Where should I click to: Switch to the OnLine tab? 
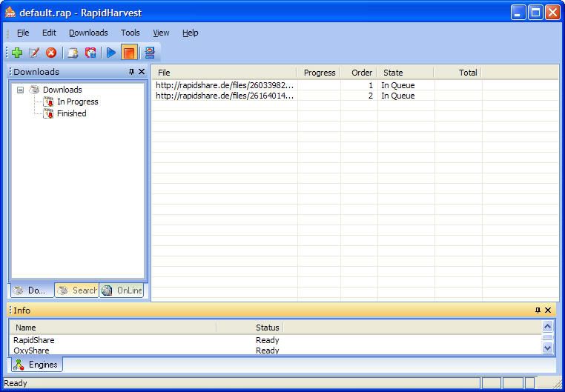point(122,290)
